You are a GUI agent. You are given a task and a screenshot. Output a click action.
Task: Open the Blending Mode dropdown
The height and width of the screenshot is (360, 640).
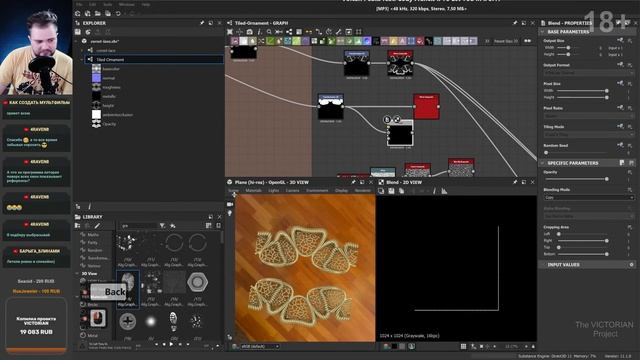pyautogui.click(x=589, y=198)
